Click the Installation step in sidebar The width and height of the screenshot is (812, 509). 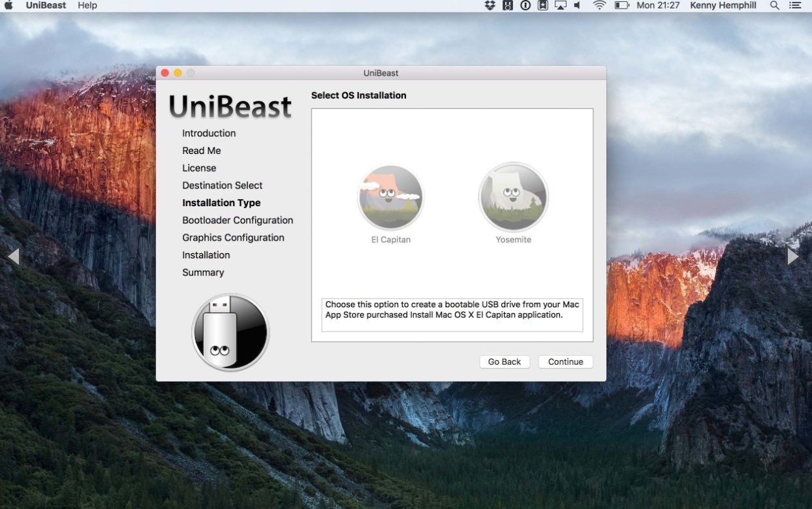tap(206, 255)
